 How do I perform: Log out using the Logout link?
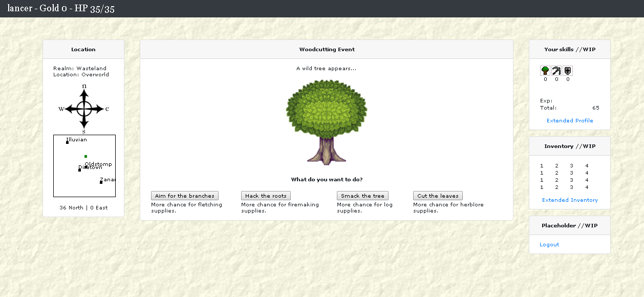(x=549, y=245)
